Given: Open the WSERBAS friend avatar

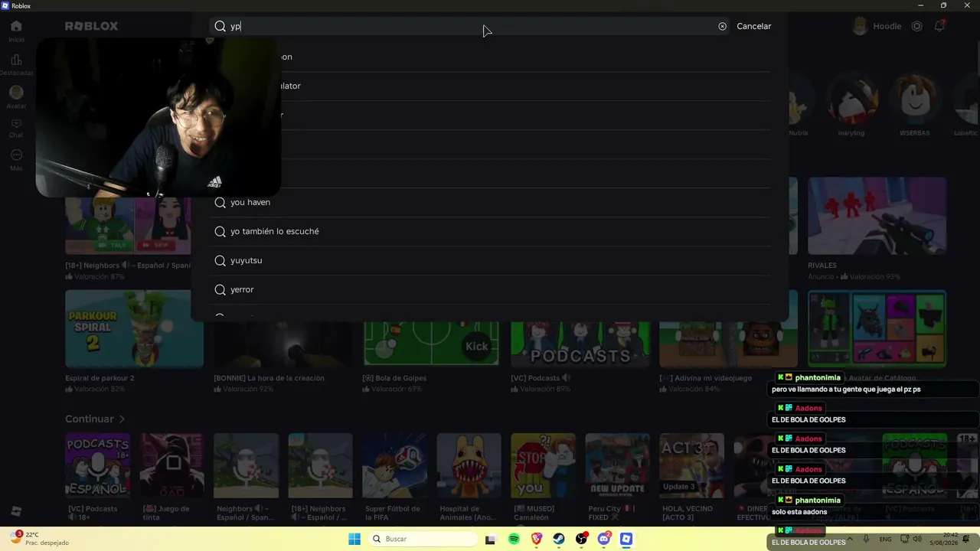Looking at the screenshot, I should 914,99.
